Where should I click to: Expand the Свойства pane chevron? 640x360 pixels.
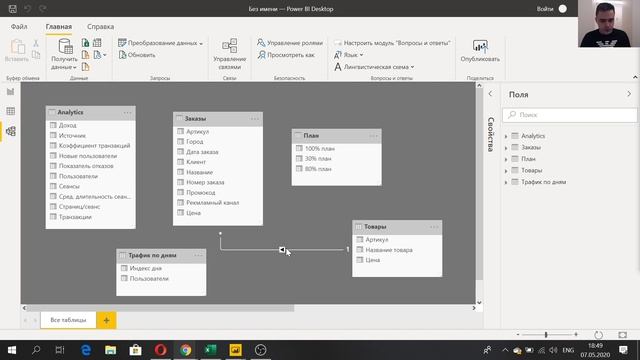click(490, 94)
